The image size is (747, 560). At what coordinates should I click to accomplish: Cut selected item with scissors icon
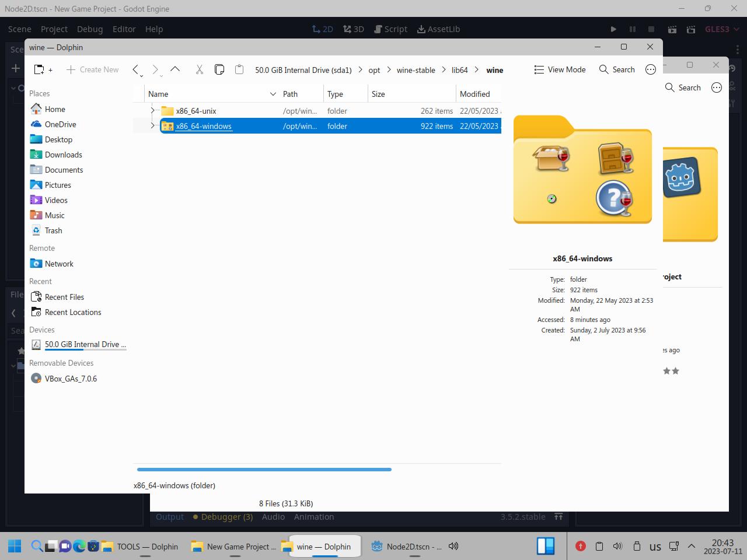pyautogui.click(x=200, y=69)
